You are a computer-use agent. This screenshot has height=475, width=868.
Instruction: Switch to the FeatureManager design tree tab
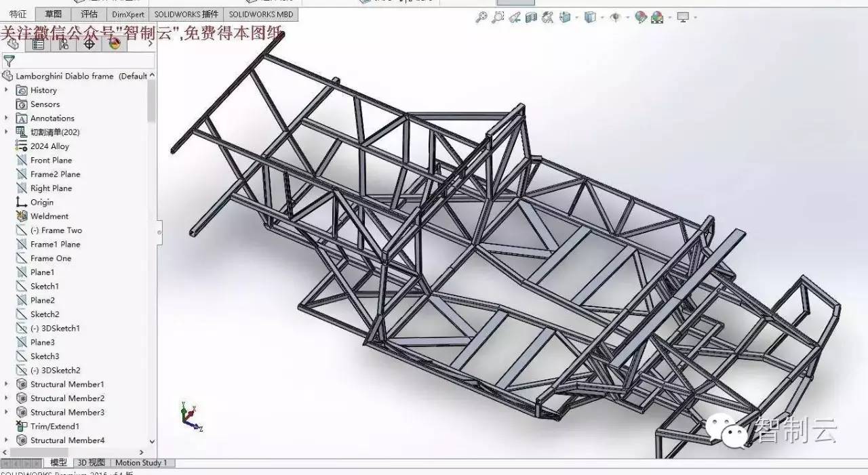tap(13, 44)
